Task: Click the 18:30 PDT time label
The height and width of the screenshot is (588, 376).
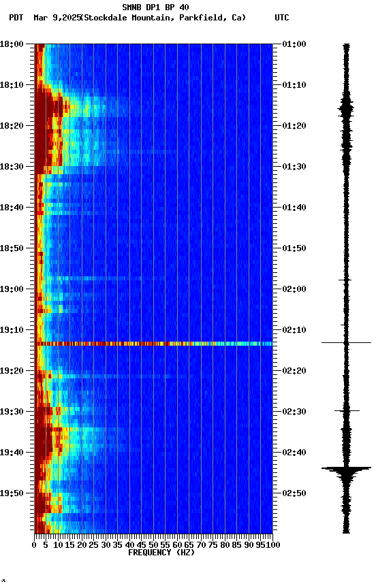Action: [x=12, y=167]
